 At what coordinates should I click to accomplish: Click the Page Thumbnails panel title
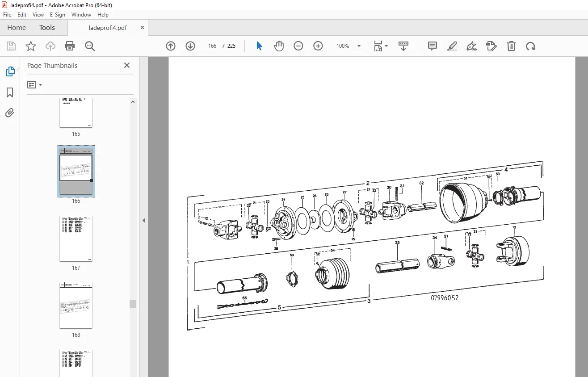[x=52, y=66]
